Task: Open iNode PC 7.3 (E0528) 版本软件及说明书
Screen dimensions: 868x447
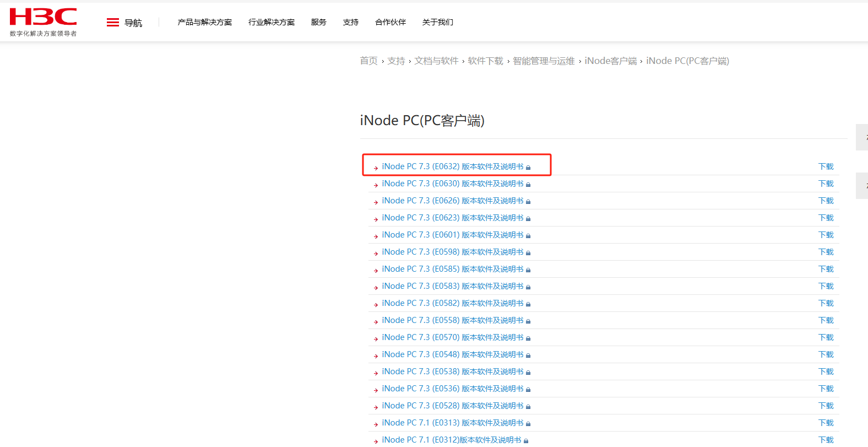Action: tap(453, 406)
